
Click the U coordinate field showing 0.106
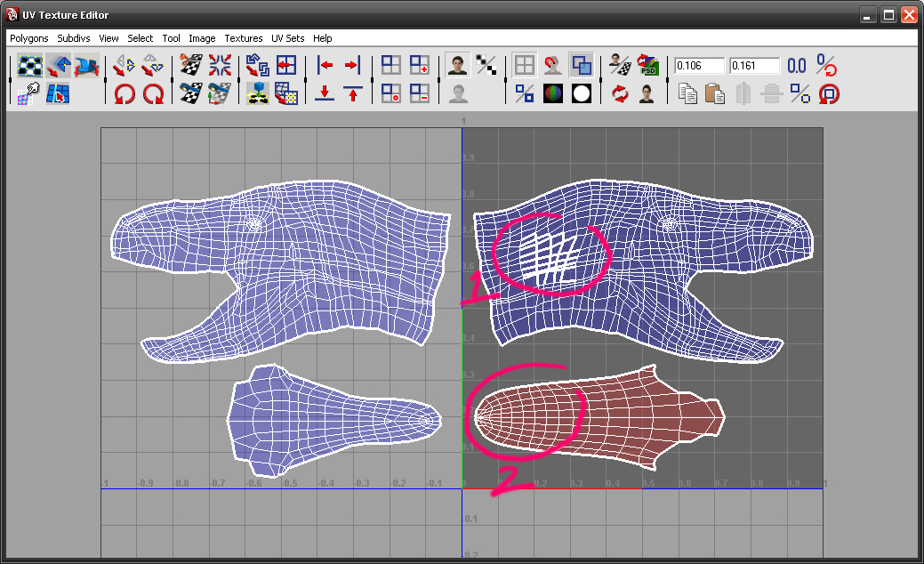point(699,66)
